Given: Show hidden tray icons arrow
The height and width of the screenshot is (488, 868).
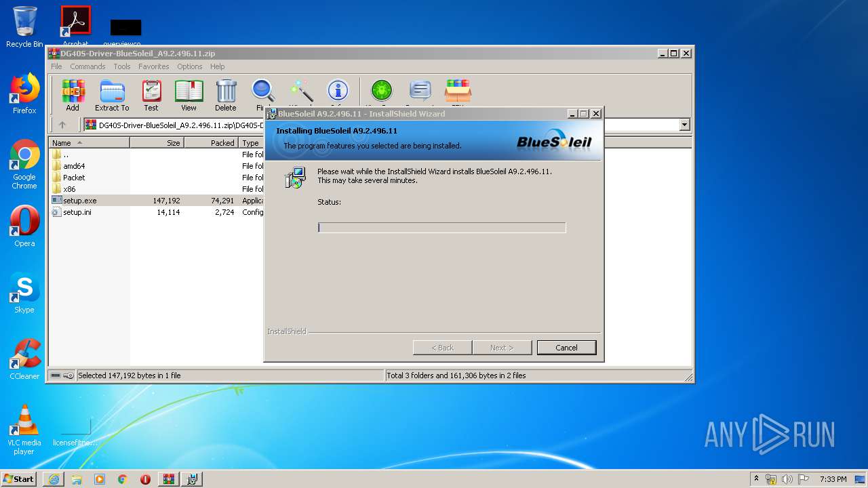Looking at the screenshot, I should (757, 479).
